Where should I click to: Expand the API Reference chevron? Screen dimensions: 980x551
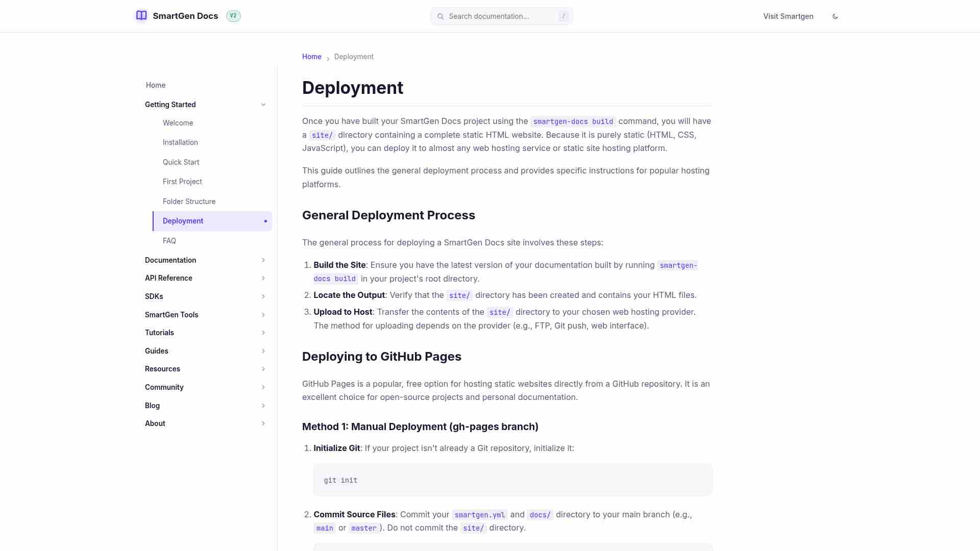pyautogui.click(x=263, y=278)
